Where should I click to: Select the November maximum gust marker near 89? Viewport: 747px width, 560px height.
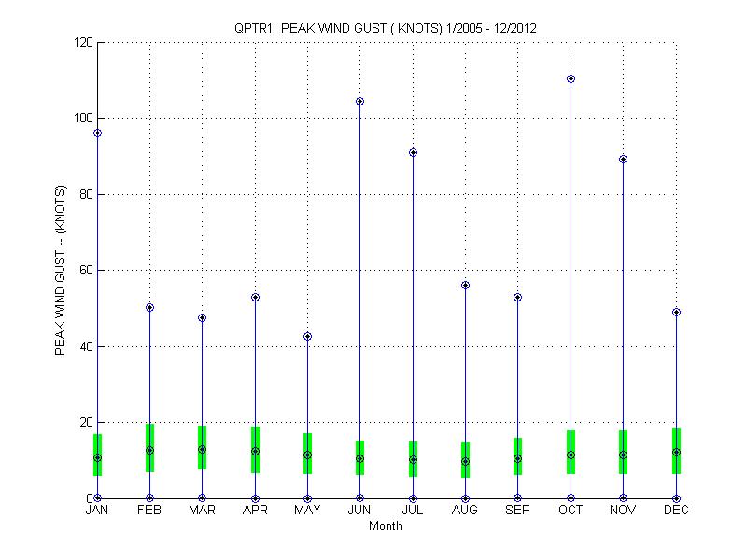point(623,160)
